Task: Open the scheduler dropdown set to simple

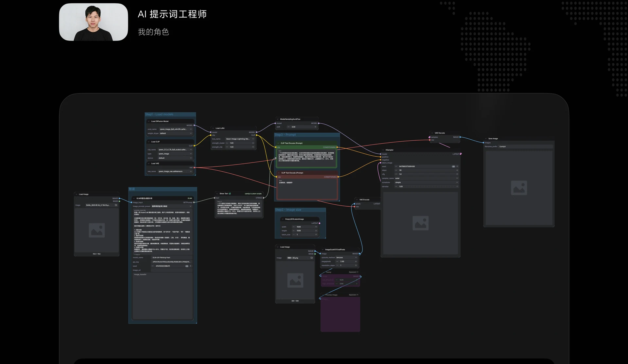Action: tap(426, 182)
